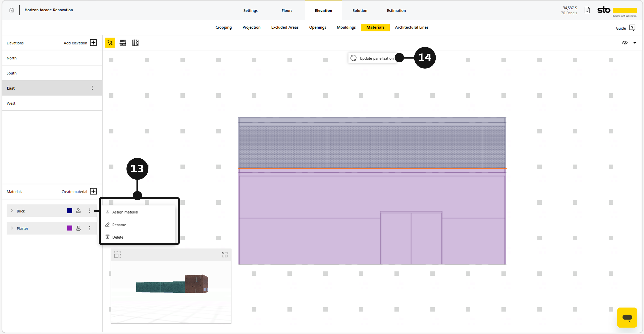Add a new elevation with plus icon
This screenshot has height=334, width=644.
click(93, 43)
